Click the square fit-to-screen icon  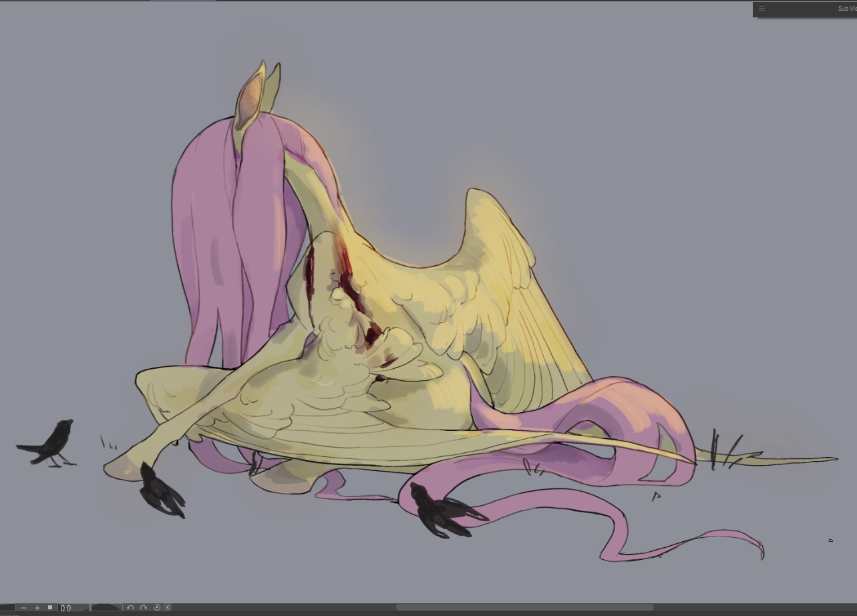tap(50, 607)
